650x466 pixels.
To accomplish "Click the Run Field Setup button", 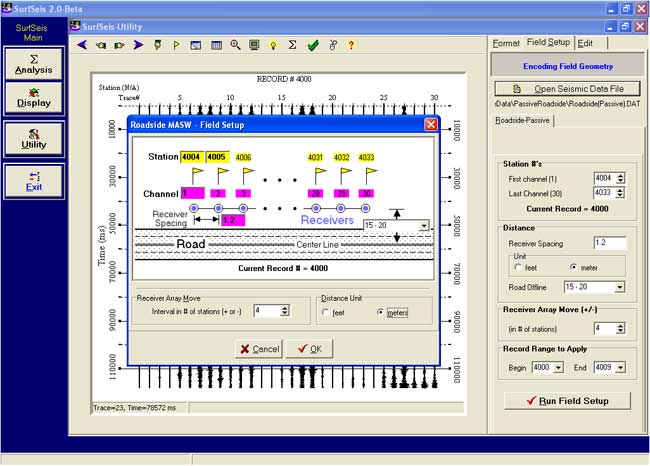I will pyautogui.click(x=567, y=401).
